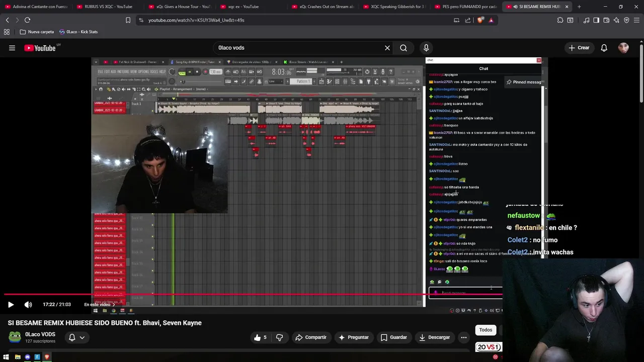This screenshot has height=362, width=644.
Task: Go to the YouTube home logo
Action: 40,48
